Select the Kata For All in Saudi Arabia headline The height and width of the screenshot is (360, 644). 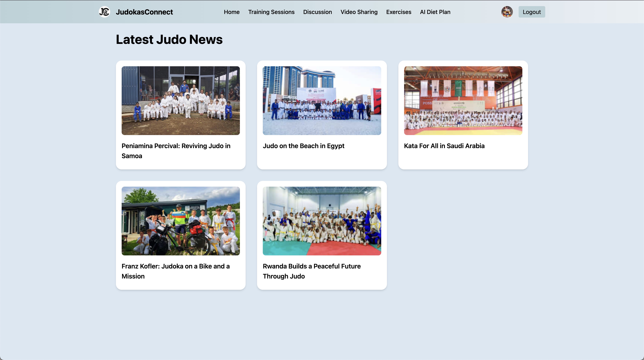444,146
